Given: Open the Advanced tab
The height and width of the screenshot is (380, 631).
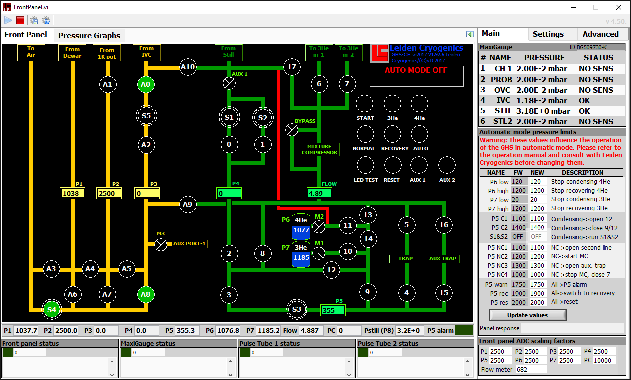Looking at the screenshot, I should [600, 34].
